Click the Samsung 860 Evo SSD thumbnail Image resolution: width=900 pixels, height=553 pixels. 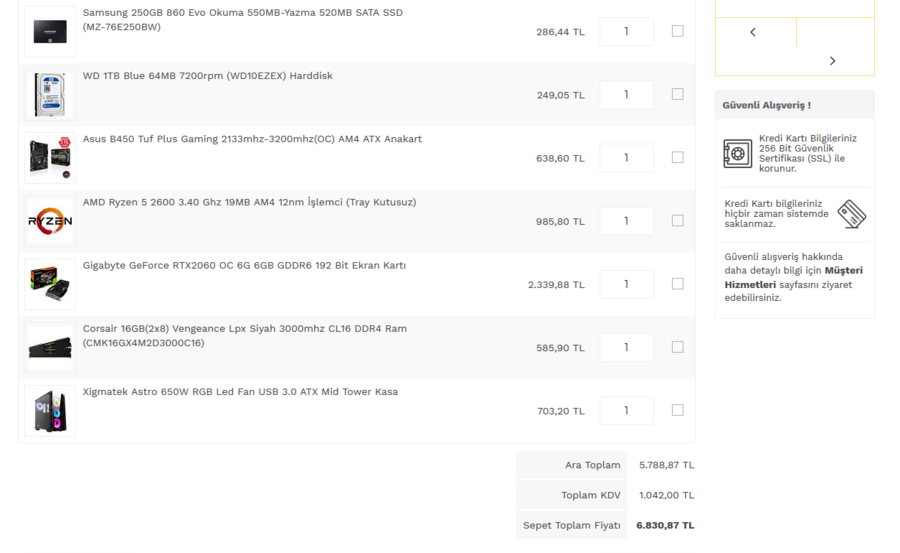(50, 31)
